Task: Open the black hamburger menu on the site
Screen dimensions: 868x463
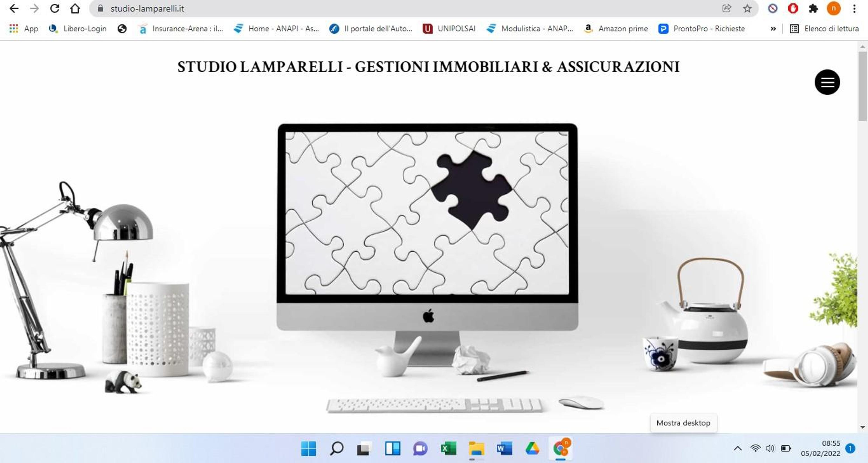Action: [827, 82]
